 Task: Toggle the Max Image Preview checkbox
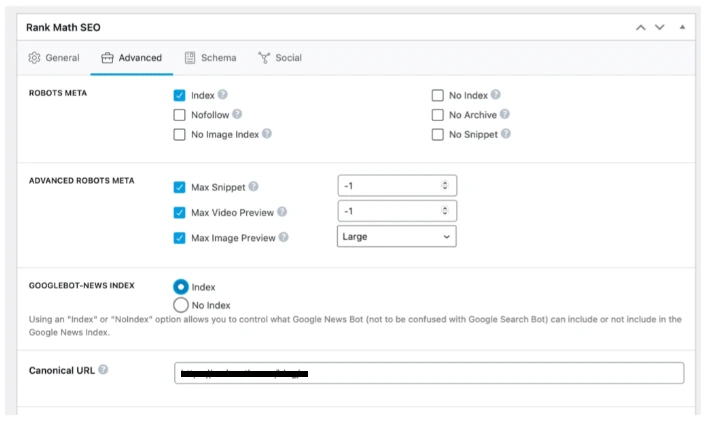tap(179, 238)
